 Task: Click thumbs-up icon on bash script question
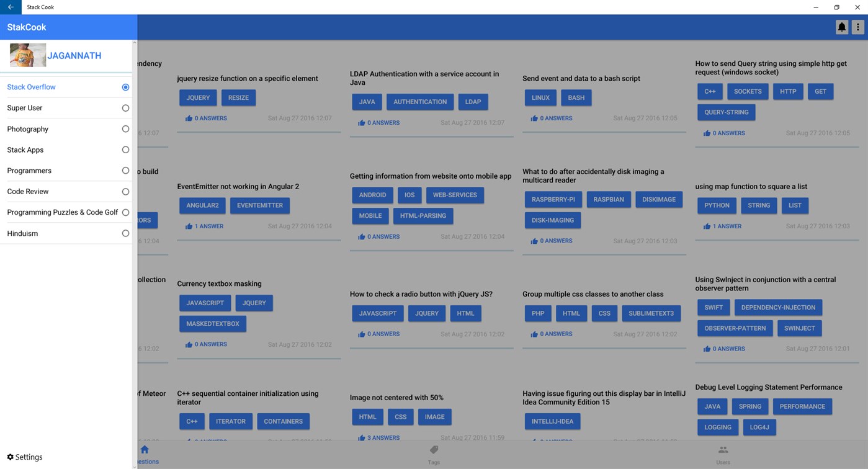(534, 118)
